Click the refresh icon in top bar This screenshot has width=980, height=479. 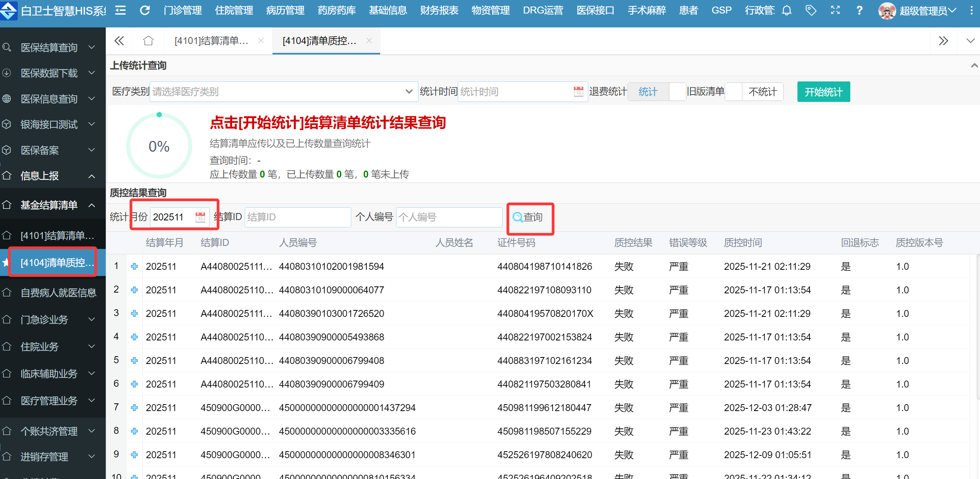coord(145,10)
